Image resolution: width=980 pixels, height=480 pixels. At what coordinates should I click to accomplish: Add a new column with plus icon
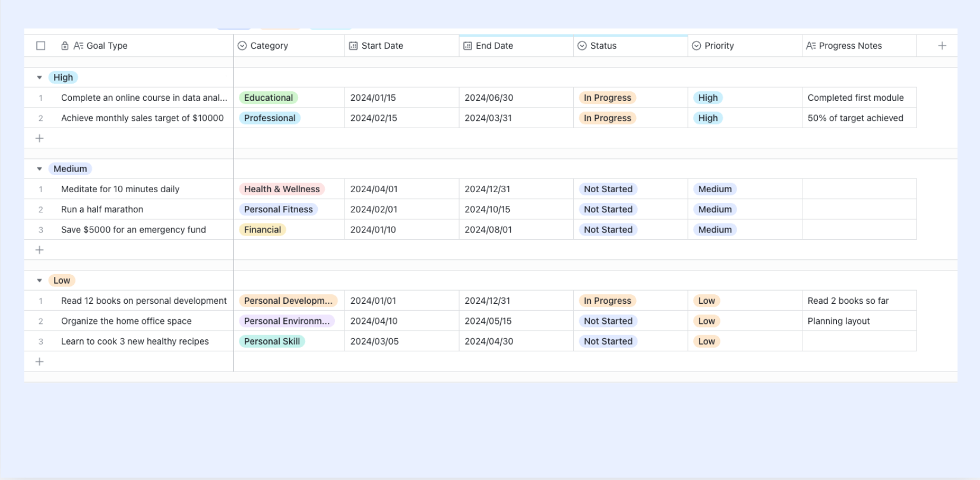point(942,46)
